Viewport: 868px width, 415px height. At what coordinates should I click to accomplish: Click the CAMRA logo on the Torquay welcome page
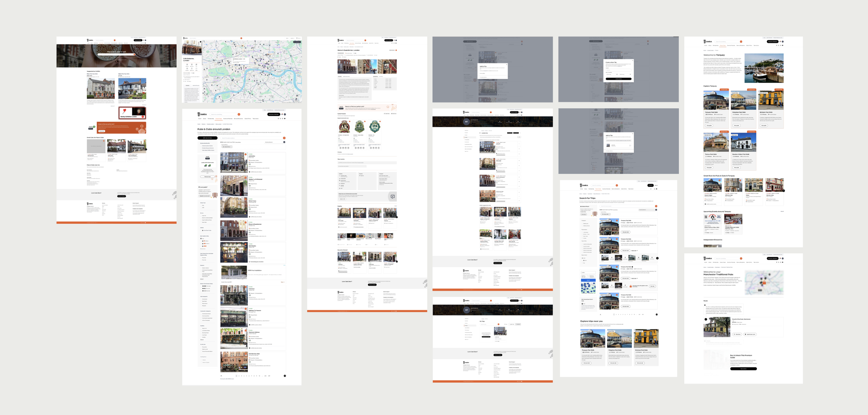tap(708, 41)
